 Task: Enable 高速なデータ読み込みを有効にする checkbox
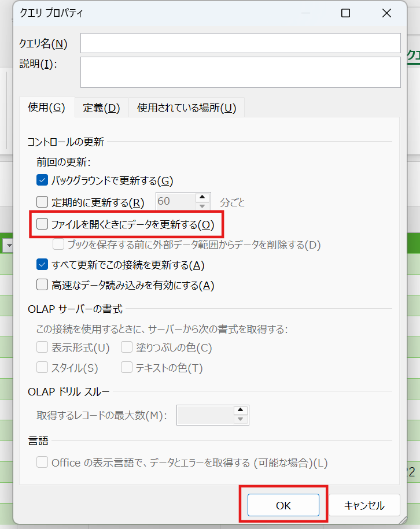pos(42,285)
